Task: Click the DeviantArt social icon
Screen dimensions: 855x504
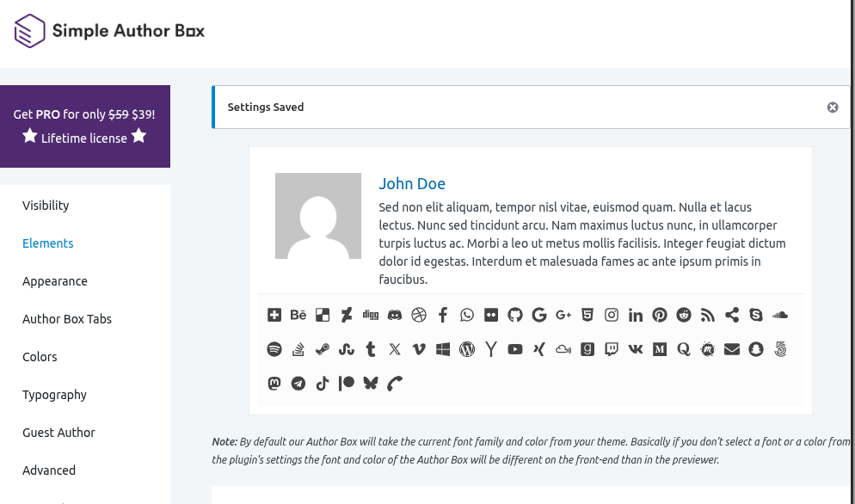Action: pos(347,315)
